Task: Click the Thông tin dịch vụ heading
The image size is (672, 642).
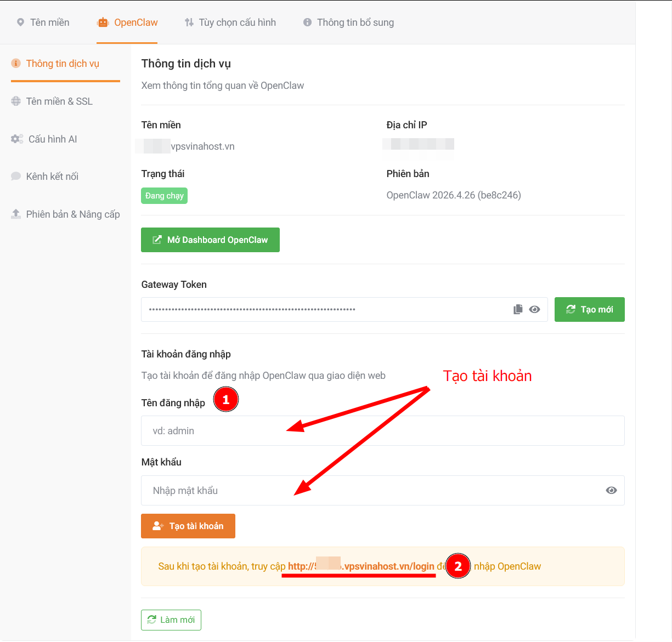Action: [186, 64]
